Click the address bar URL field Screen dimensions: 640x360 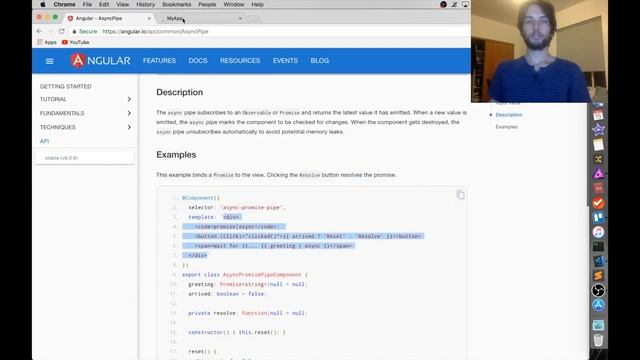pyautogui.click(x=269, y=31)
